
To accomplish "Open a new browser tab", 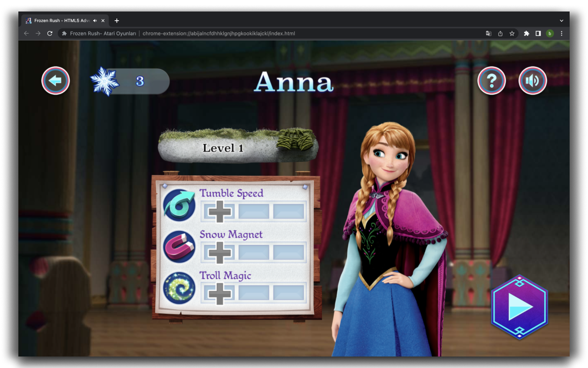I will click(117, 21).
